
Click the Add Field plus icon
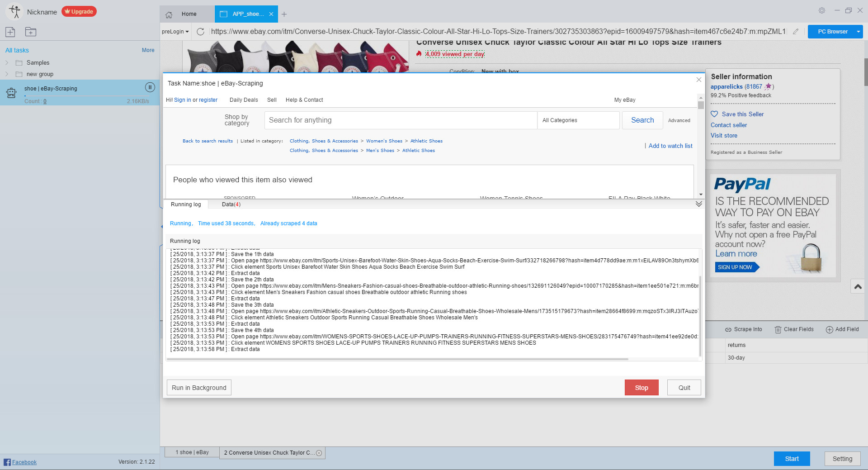click(830, 330)
